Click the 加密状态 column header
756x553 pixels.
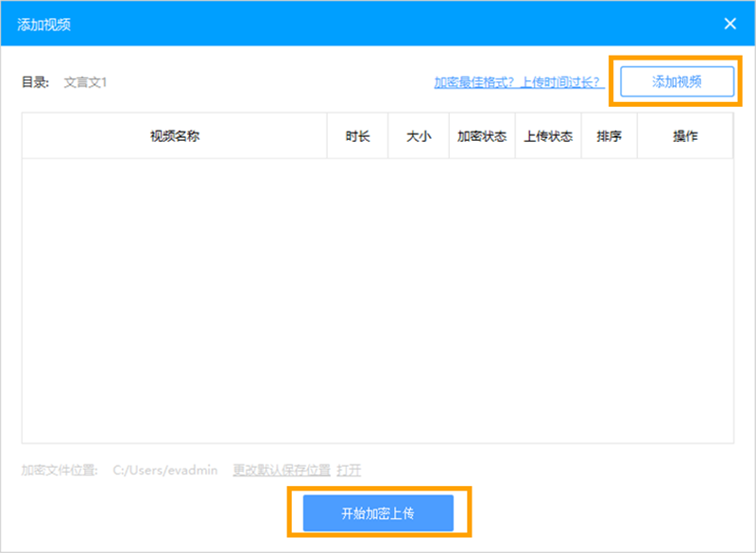point(481,135)
